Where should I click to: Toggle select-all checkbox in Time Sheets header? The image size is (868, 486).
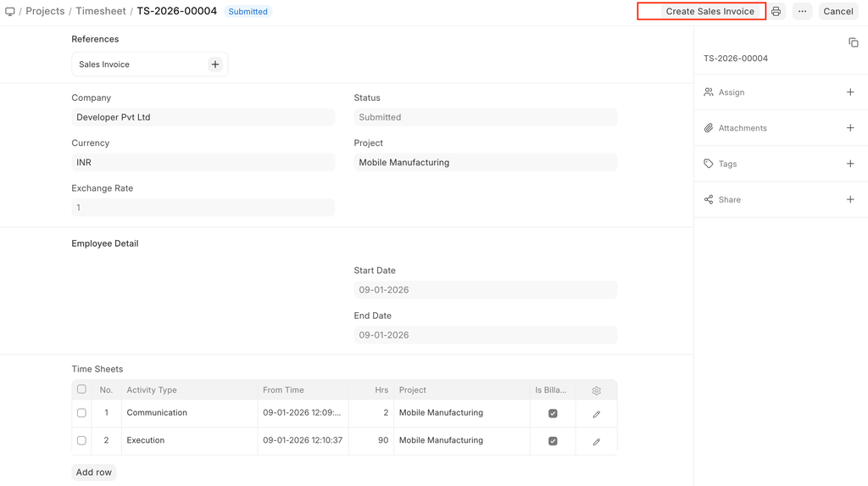click(x=81, y=389)
